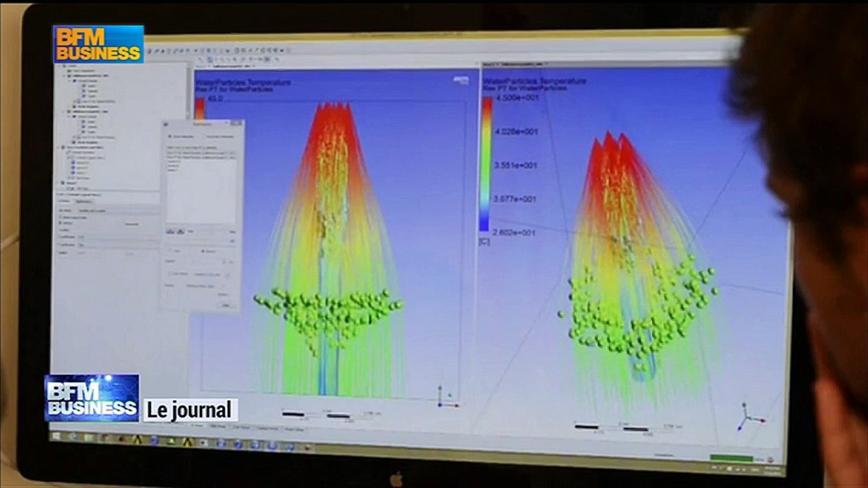The width and height of the screenshot is (868, 488).
Task: Click the [C] unit label under legend
Action: [484, 242]
